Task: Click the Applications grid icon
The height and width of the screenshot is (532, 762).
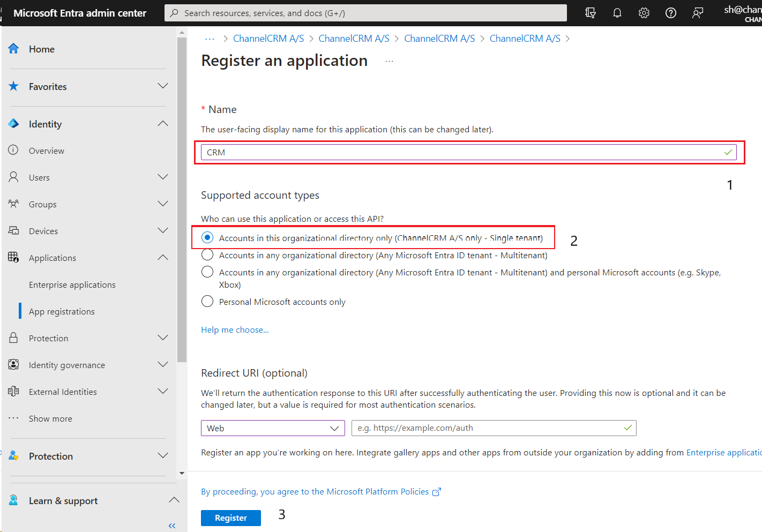Action: pyautogui.click(x=13, y=257)
